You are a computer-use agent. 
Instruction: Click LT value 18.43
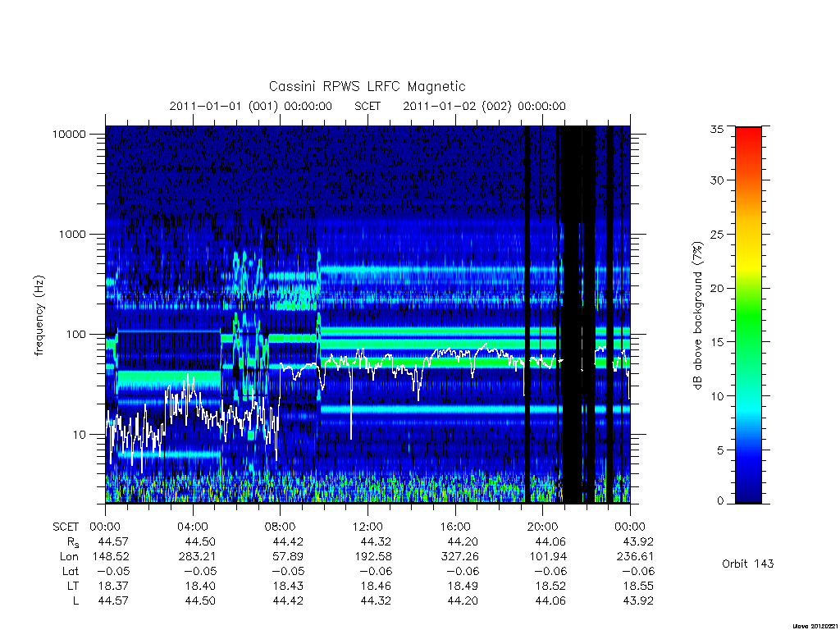click(288, 586)
